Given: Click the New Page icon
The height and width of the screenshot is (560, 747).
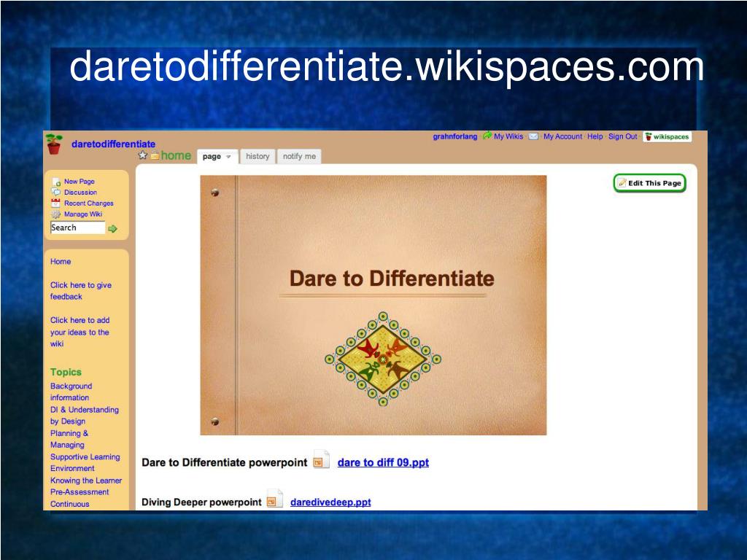Looking at the screenshot, I should (x=56, y=182).
